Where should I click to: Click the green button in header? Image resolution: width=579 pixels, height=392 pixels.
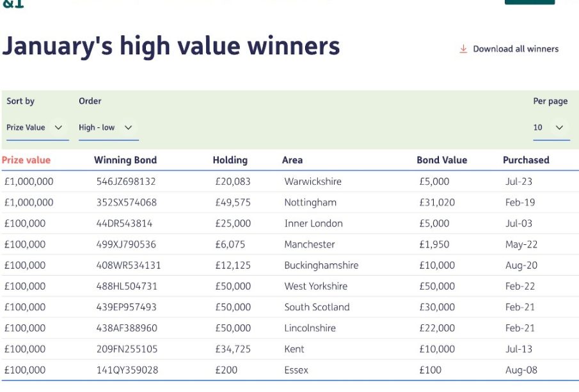(529, 2)
